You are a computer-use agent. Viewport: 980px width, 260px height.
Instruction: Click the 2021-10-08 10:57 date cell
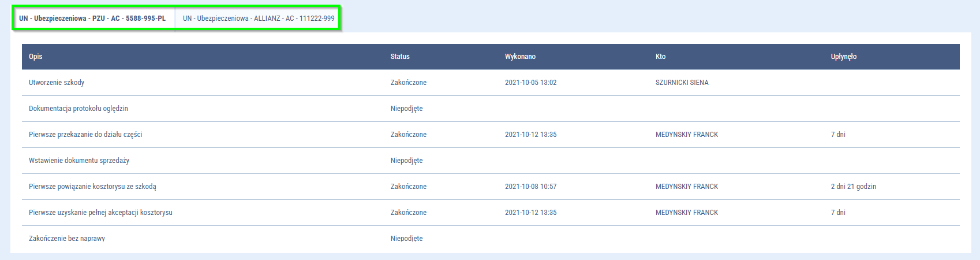(530, 187)
